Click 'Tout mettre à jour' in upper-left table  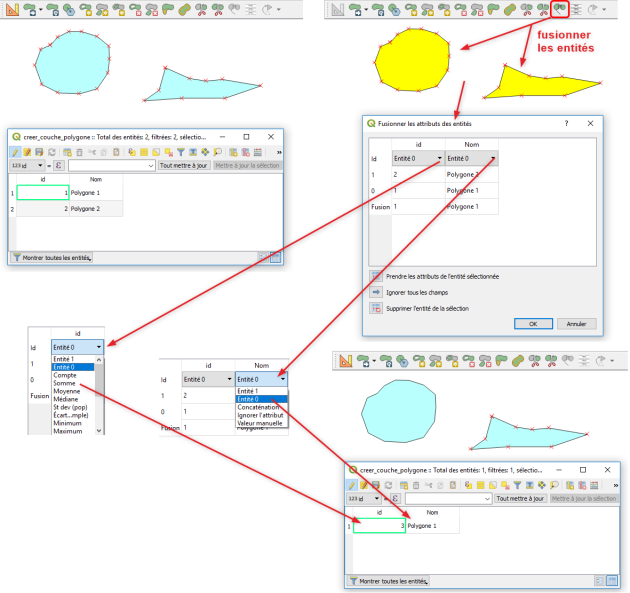(182, 166)
